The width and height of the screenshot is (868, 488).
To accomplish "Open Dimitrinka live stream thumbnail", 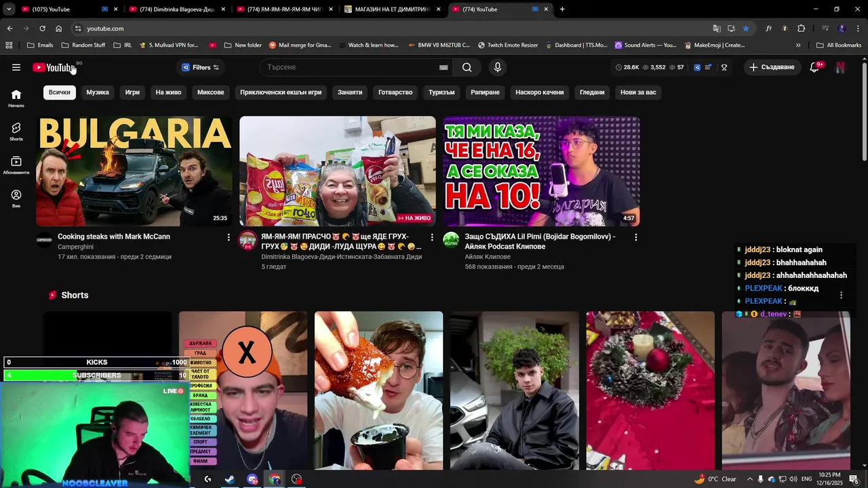I will tap(338, 171).
